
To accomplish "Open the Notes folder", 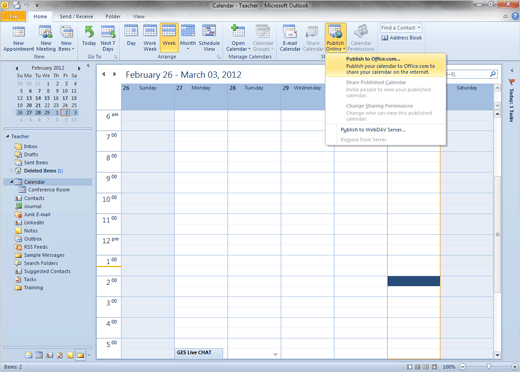I will pos(31,231).
